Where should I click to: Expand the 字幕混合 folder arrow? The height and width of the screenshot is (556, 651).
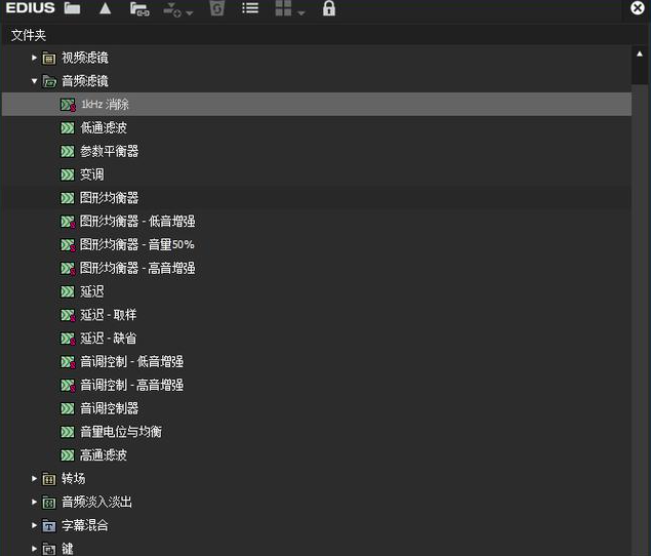[x=34, y=525]
